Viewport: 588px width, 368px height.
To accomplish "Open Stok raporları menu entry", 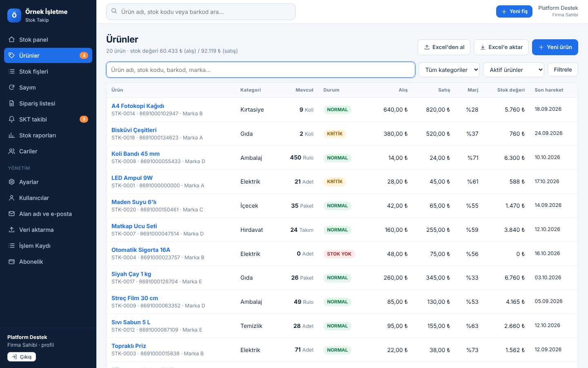I will point(48,135).
